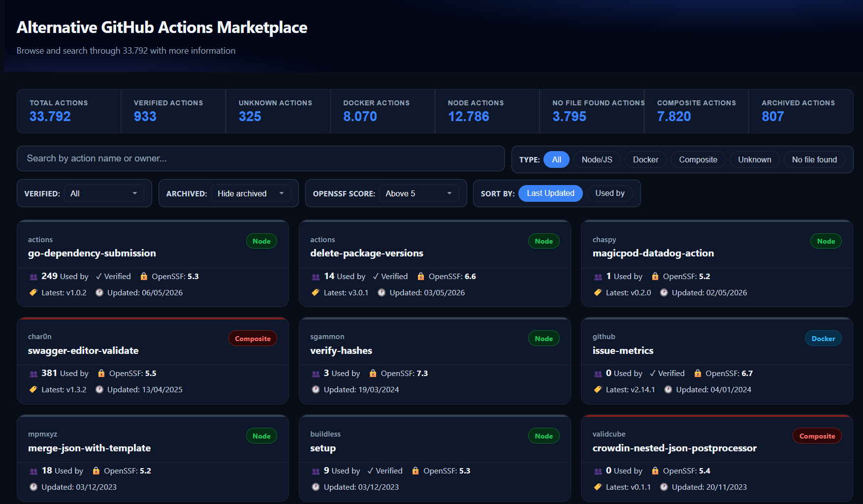
Task: Open buildless setup action
Action: (x=323, y=448)
